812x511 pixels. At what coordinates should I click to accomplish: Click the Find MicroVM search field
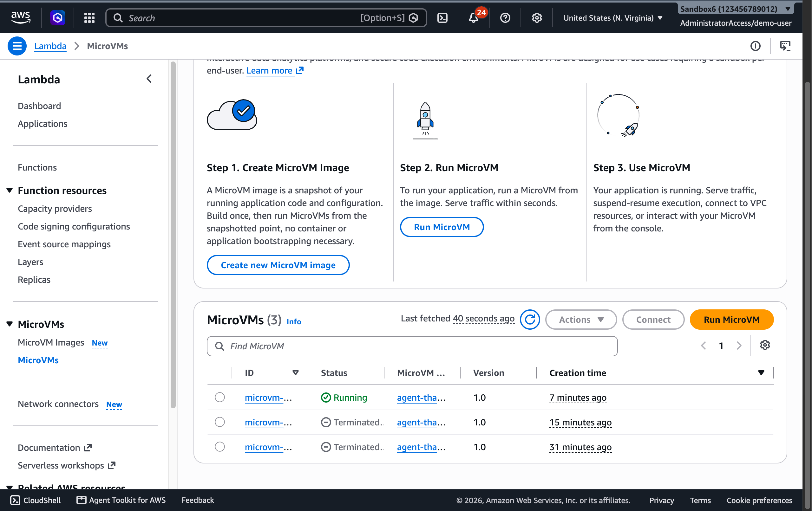pyautogui.click(x=412, y=346)
